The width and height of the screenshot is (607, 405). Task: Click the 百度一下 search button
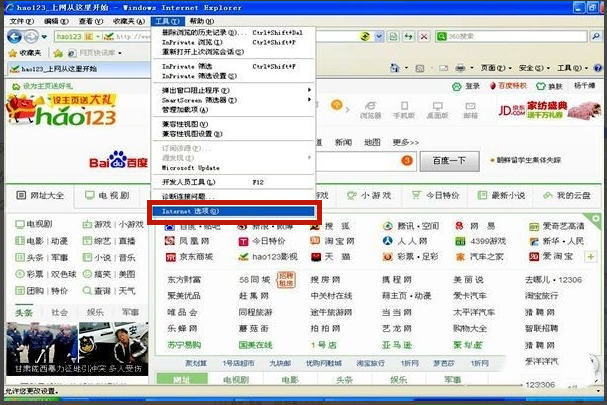point(449,161)
